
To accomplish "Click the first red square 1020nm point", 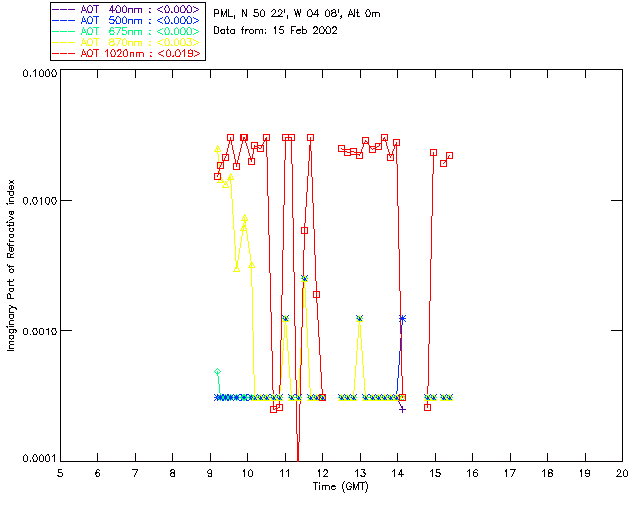I will 218,176.
